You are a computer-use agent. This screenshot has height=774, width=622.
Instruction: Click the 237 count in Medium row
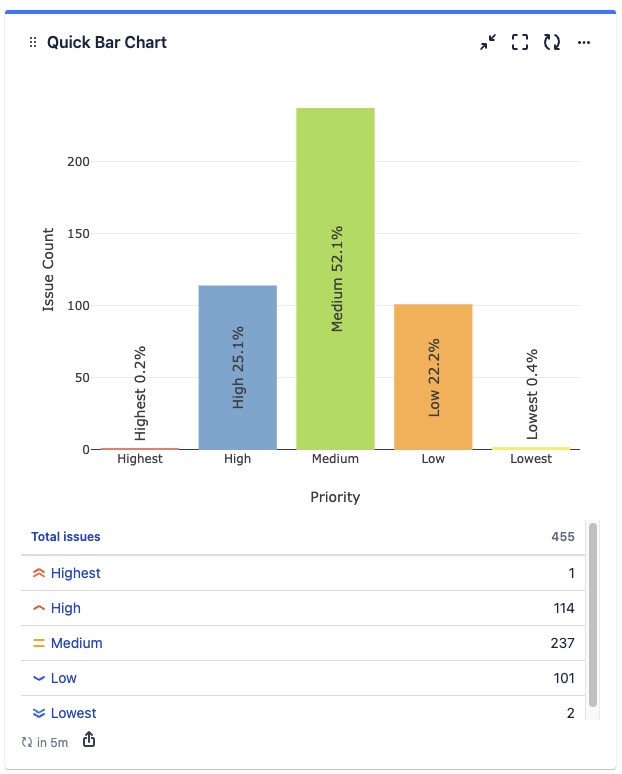[x=562, y=644]
